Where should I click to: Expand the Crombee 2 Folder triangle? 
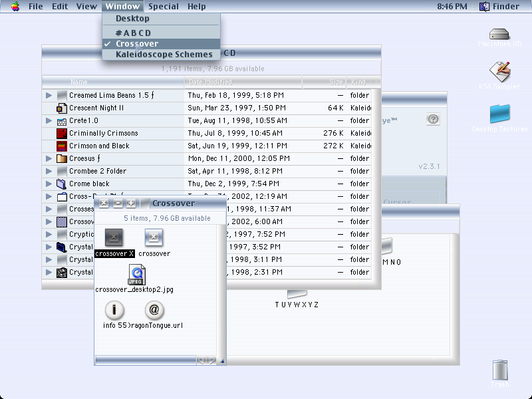(49, 171)
